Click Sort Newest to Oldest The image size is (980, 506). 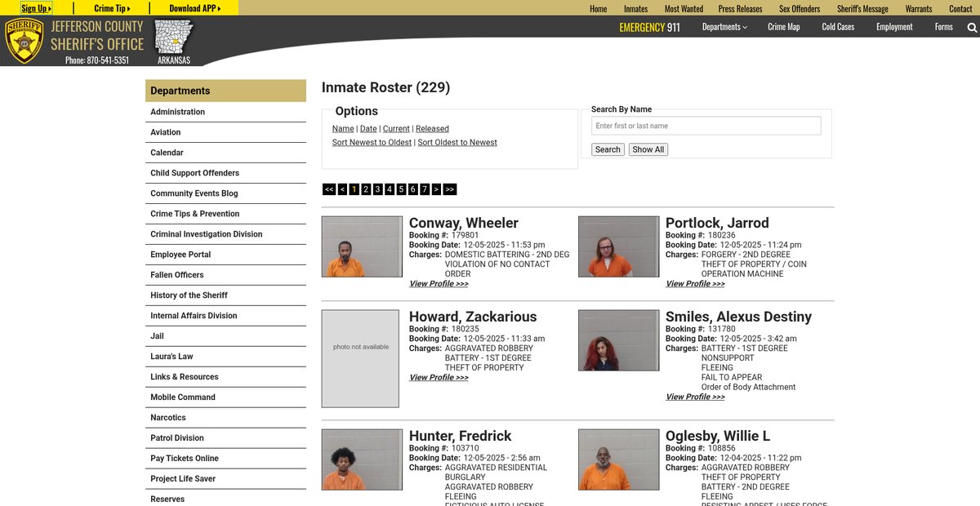(x=372, y=143)
